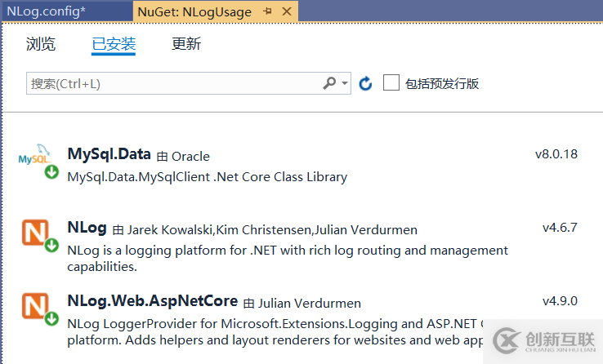Screen dimensions: 603x364
Task: Expand the search box dropdown arrow
Action: (345, 83)
